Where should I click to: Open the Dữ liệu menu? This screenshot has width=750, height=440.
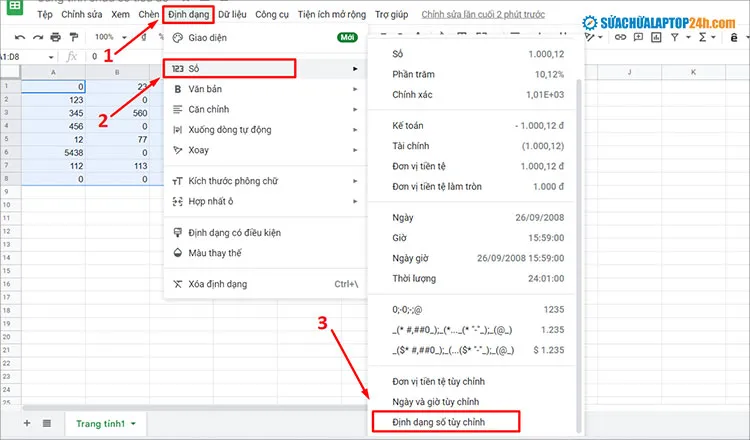[x=232, y=14]
